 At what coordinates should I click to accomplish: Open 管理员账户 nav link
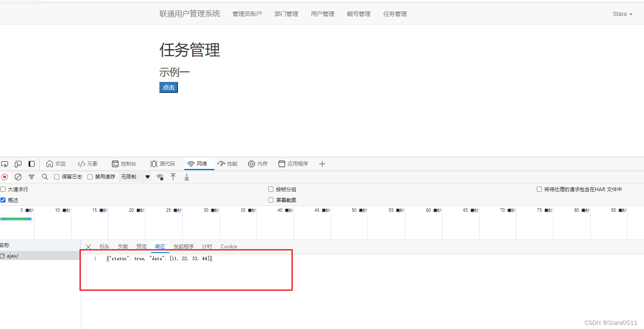pyautogui.click(x=247, y=14)
